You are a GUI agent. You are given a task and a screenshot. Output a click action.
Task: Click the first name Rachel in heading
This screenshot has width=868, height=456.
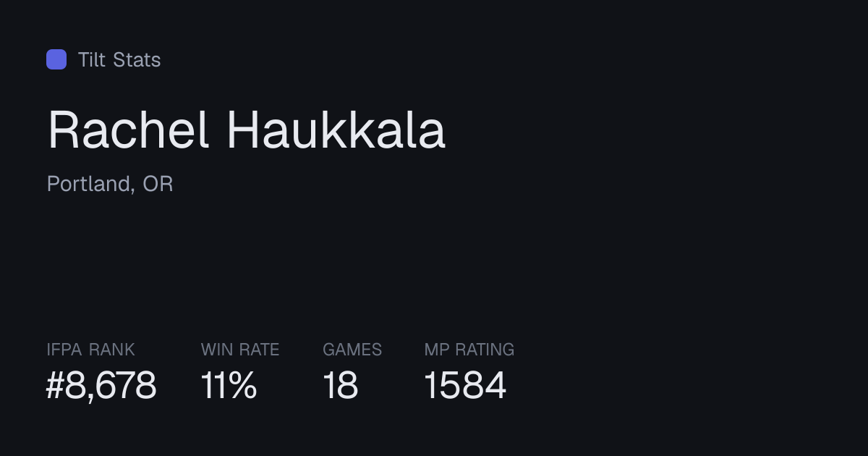[x=129, y=130]
